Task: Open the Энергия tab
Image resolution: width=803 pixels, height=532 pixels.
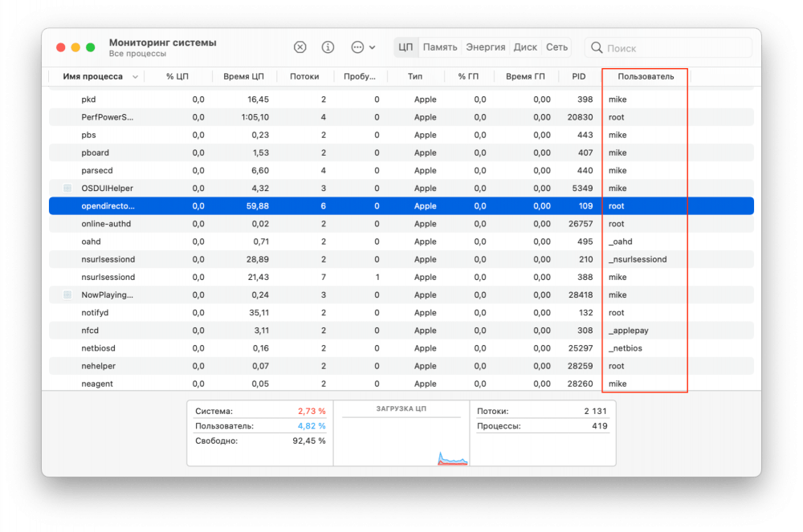Action: point(486,47)
